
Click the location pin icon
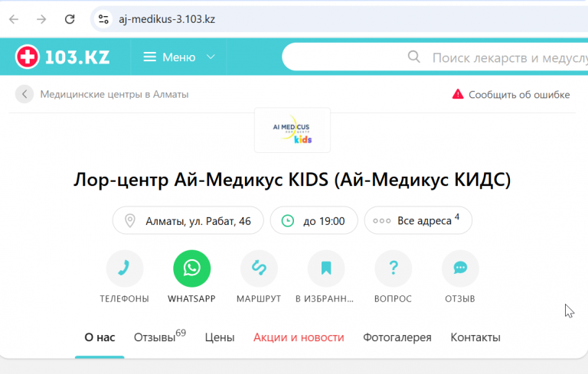130,221
